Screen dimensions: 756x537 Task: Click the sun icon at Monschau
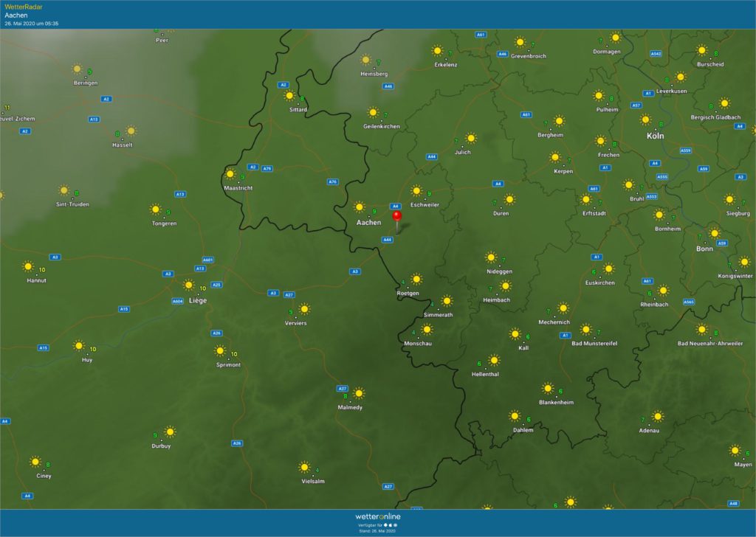427,330
